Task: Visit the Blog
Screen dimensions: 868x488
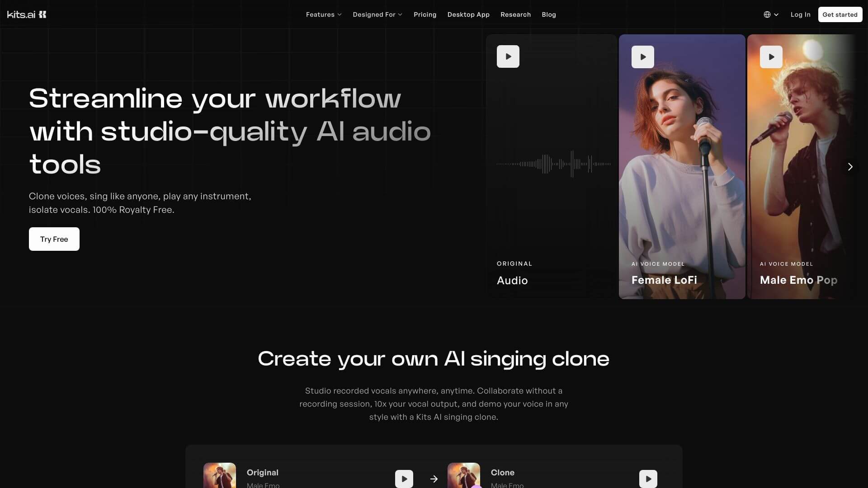Action: pos(549,14)
